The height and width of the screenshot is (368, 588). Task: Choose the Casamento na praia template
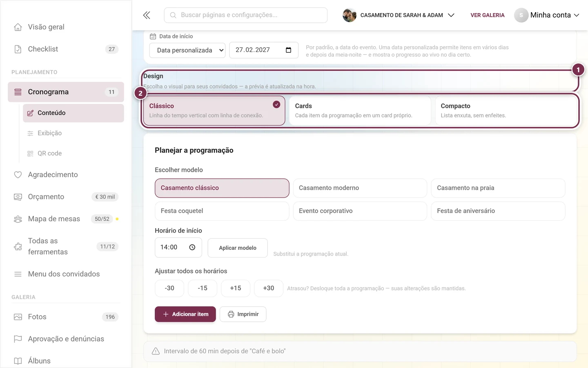point(498,188)
